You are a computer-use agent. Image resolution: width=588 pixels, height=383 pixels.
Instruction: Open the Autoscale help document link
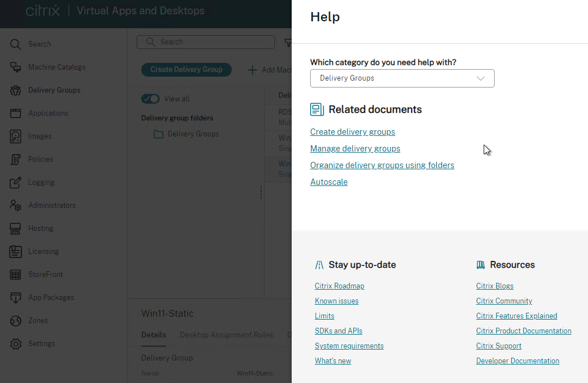tap(329, 182)
